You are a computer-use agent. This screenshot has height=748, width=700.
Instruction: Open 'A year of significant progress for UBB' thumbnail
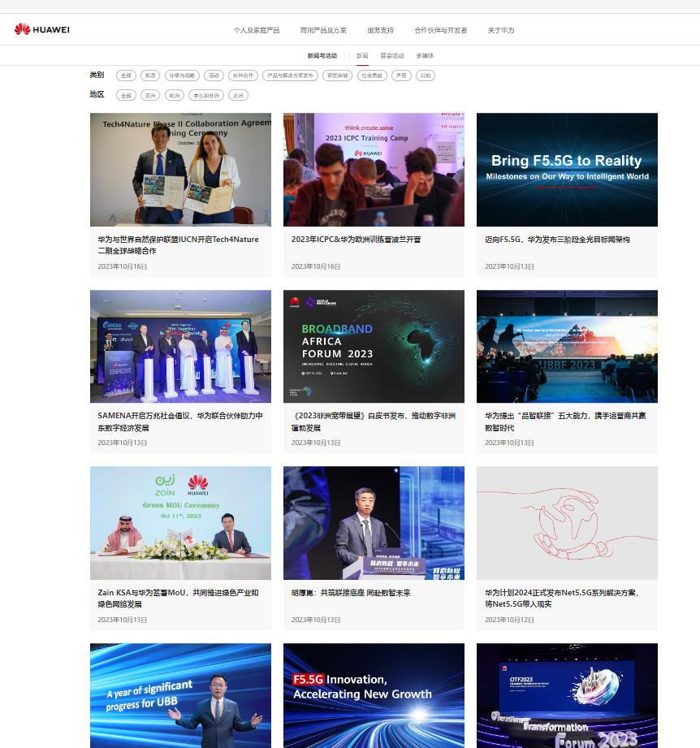click(180, 695)
